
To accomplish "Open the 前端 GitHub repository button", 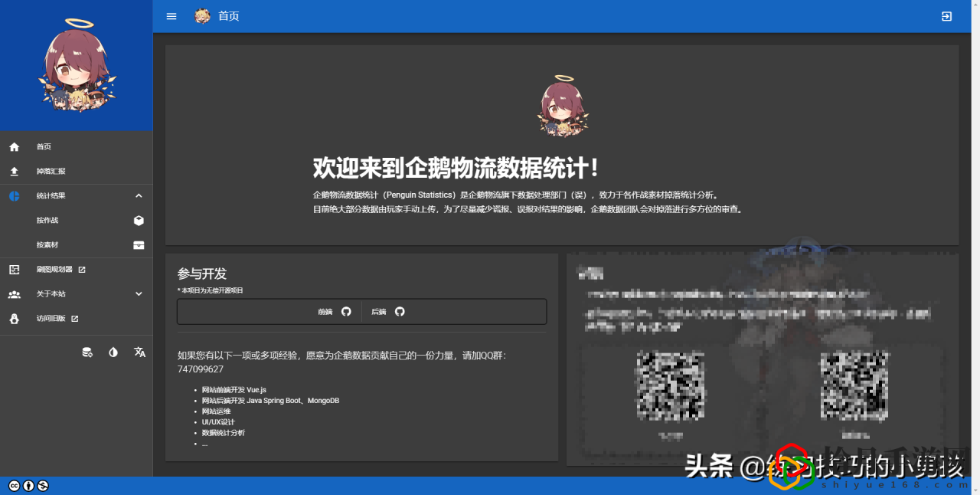I will click(335, 312).
